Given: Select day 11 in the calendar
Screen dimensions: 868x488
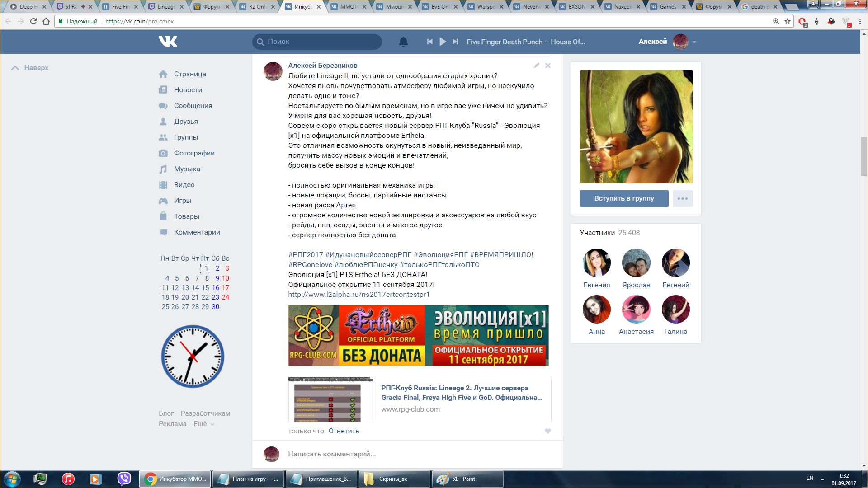Looking at the screenshot, I should click(165, 288).
